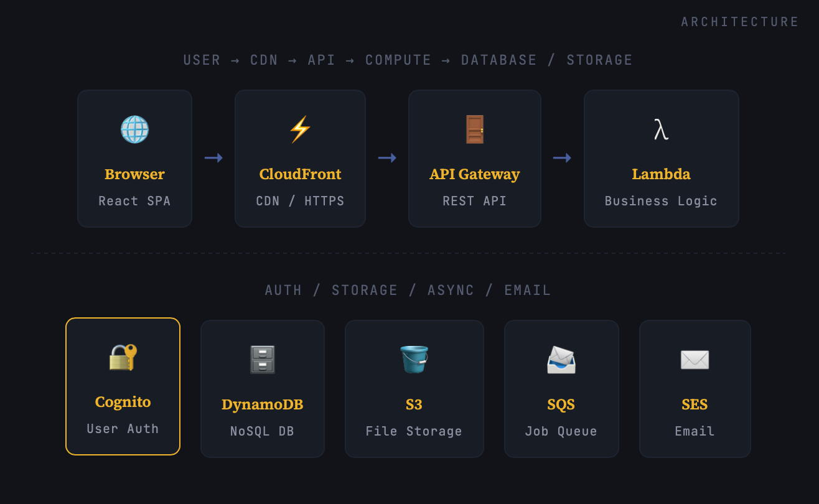Select the "DynamoDB" card title
The image size is (819, 504).
263,404
